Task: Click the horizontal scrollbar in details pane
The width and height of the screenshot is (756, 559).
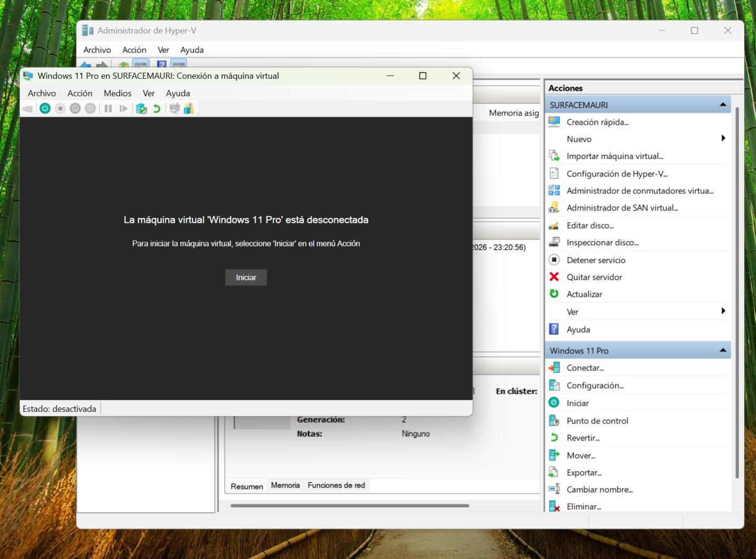Action: tap(349, 506)
